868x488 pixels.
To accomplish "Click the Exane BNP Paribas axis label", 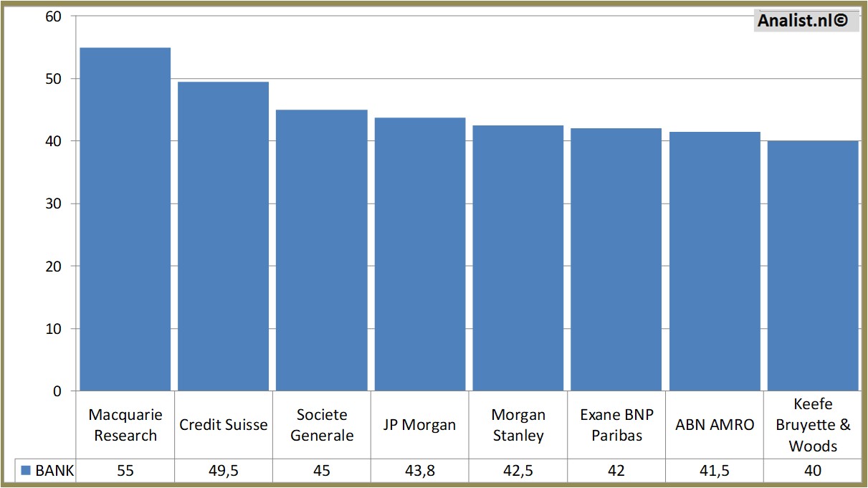I will pos(616,425).
